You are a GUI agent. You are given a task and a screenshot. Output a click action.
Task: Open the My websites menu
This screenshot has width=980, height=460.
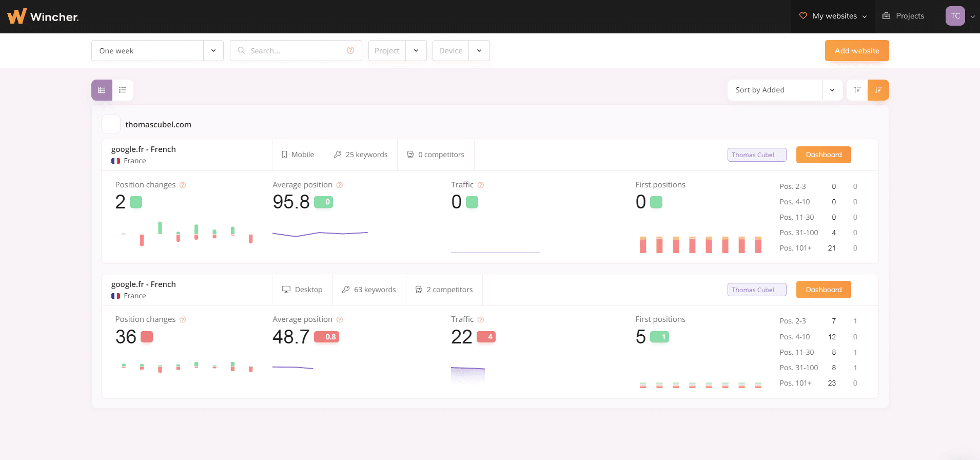pos(833,16)
